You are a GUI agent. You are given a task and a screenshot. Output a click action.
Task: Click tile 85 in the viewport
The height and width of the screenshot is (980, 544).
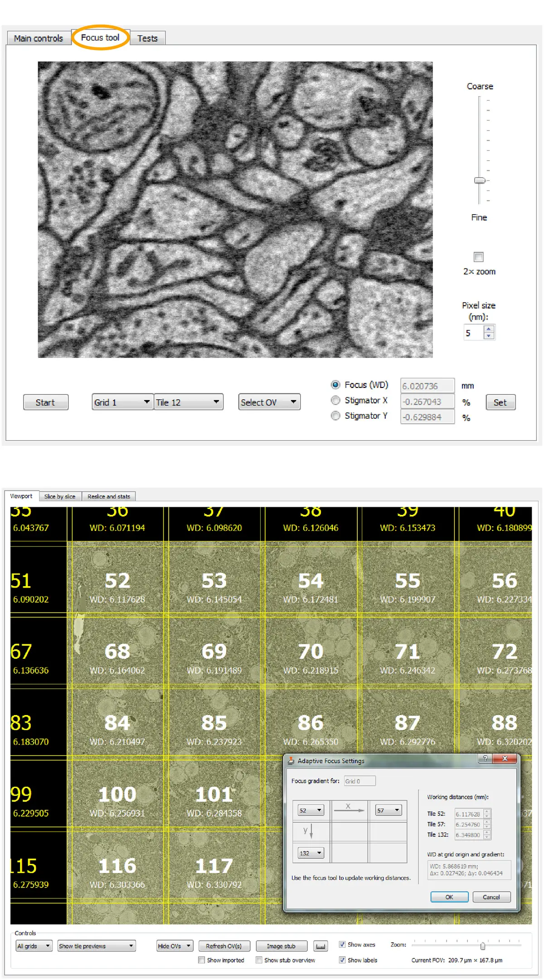[x=214, y=723]
